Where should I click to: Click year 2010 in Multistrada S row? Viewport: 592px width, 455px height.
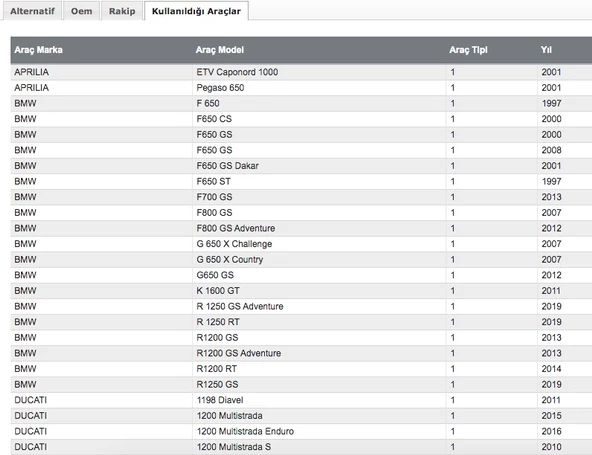pyautogui.click(x=551, y=447)
